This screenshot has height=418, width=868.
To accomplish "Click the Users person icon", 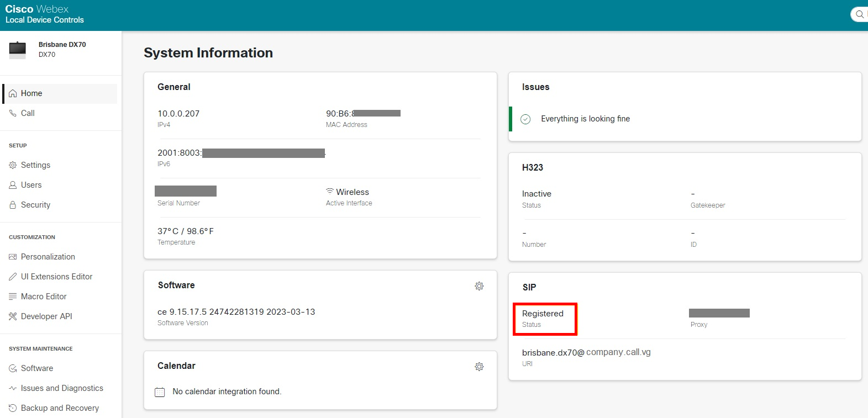I will (x=13, y=185).
